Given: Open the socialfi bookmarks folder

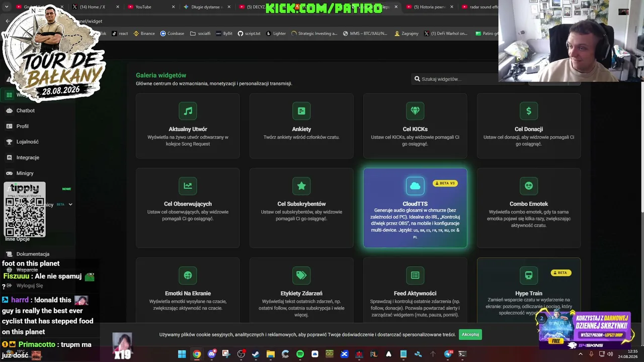Looking at the screenshot, I should pos(200,34).
